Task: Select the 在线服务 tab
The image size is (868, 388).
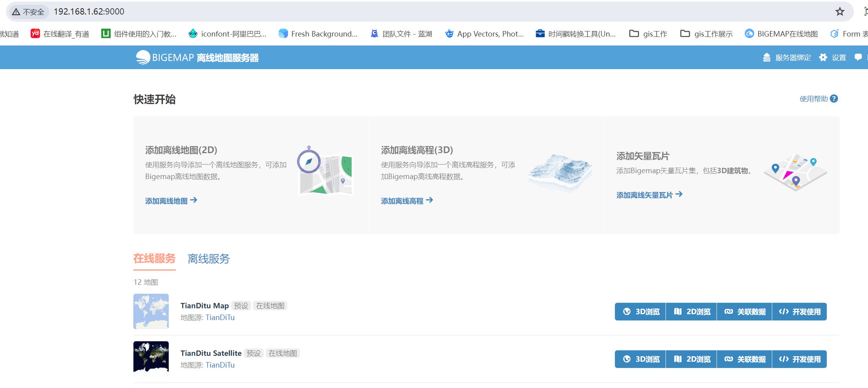Action: [154, 258]
